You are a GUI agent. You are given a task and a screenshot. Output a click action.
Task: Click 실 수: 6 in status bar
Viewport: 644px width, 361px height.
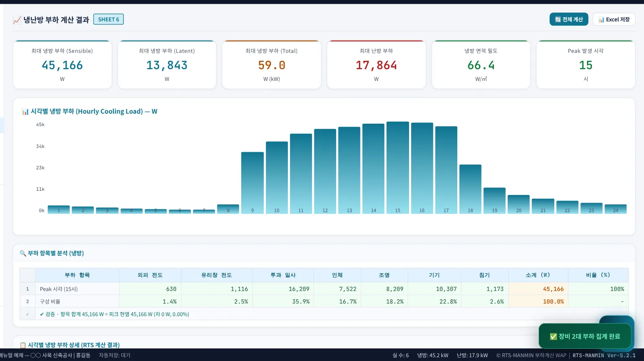(401, 355)
